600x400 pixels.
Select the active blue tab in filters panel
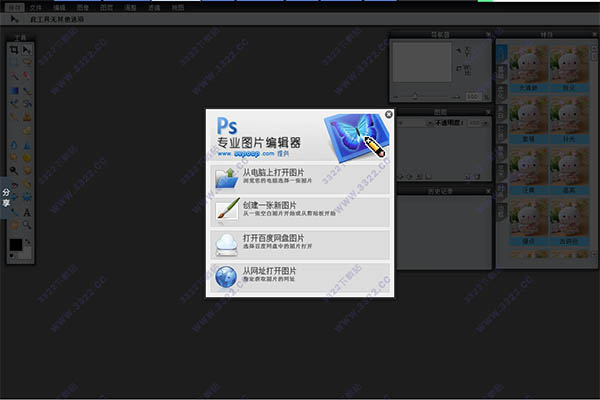[502, 54]
